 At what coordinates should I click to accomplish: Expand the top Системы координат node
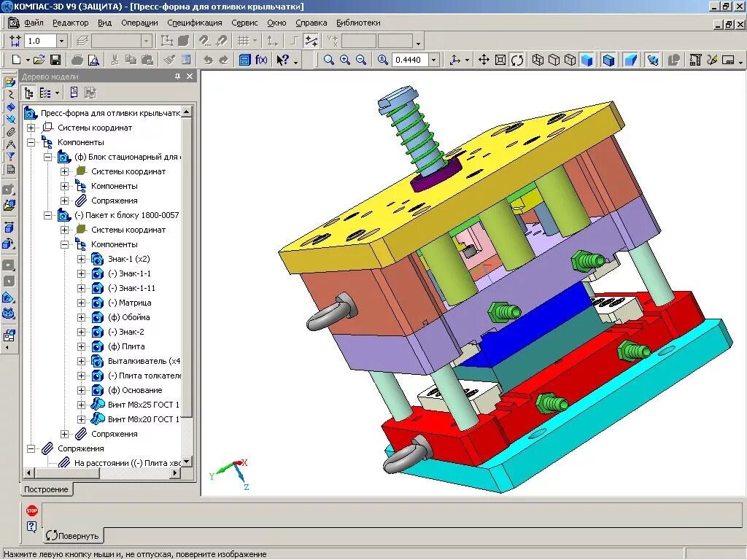click(31, 128)
